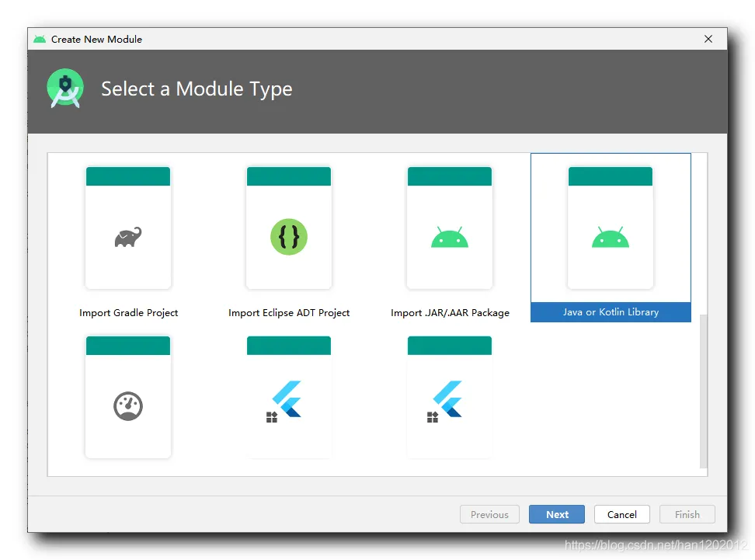Click the Previous button
The width and height of the screenshot is (755, 560).
pos(489,514)
